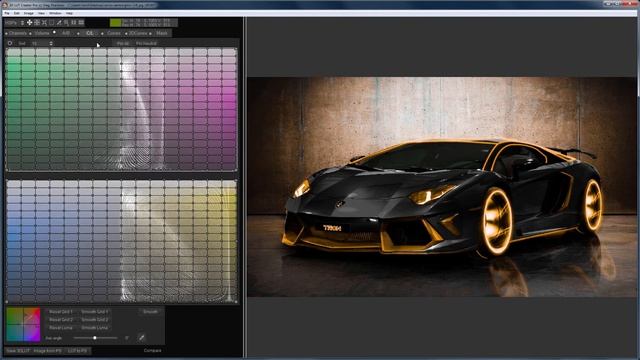Click the green-magenta upper C/L grid
Viewport: 640px width, 360px height.
122,109
